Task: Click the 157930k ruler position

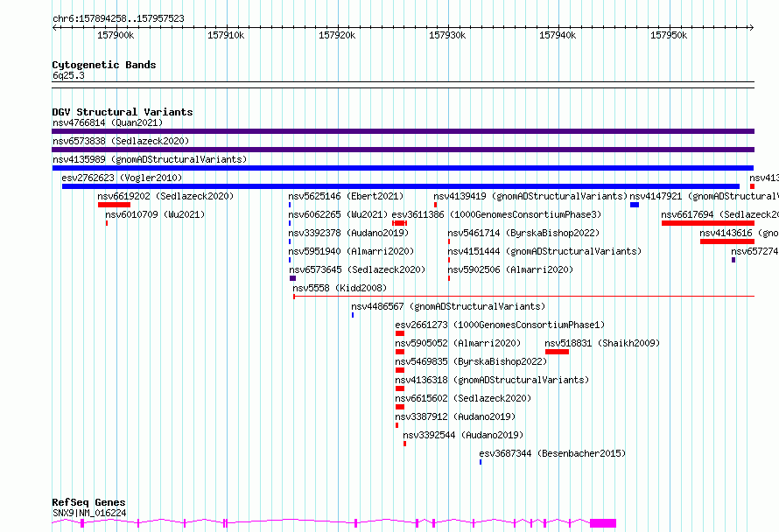Action: pyautogui.click(x=447, y=35)
